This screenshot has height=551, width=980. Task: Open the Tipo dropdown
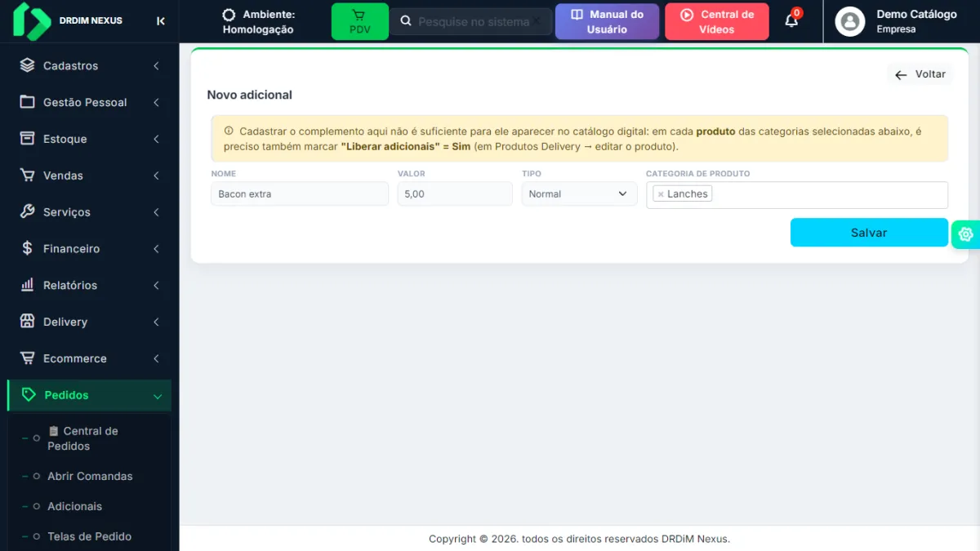click(x=579, y=193)
